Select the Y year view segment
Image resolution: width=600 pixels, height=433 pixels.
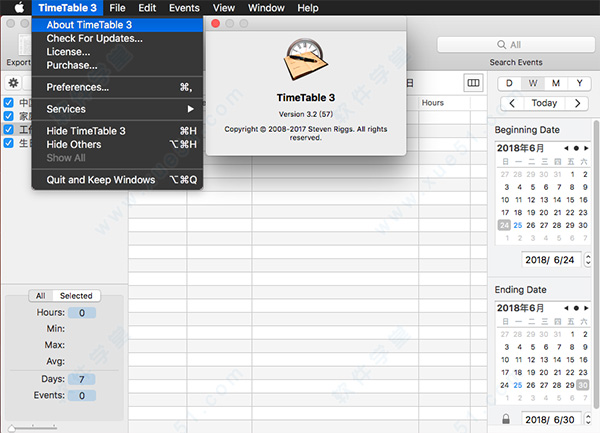click(579, 83)
